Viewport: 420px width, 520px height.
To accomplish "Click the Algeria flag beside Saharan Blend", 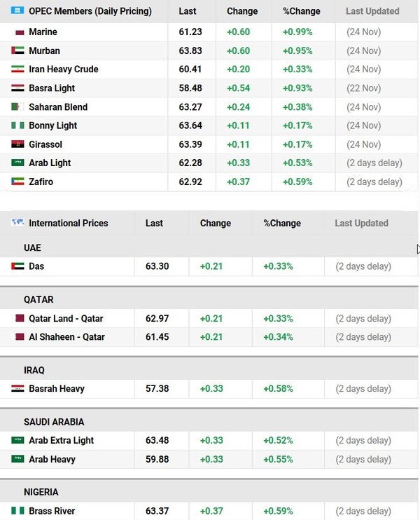I will tap(18, 107).
